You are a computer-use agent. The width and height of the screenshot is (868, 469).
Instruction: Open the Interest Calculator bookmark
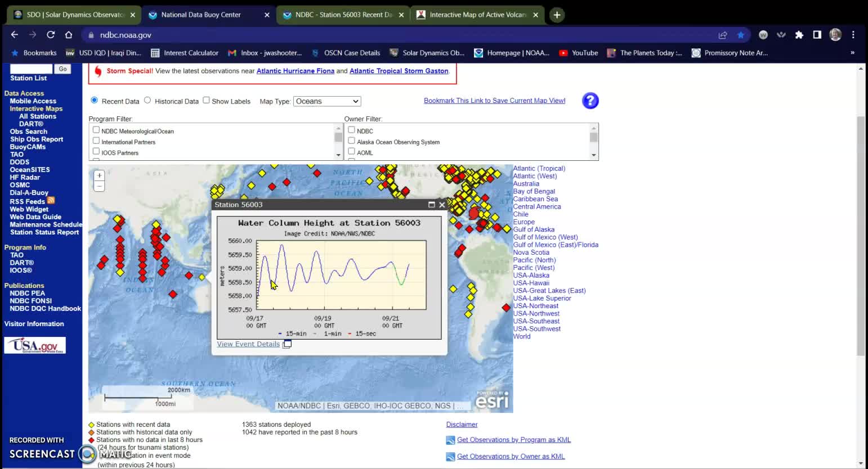[185, 53]
